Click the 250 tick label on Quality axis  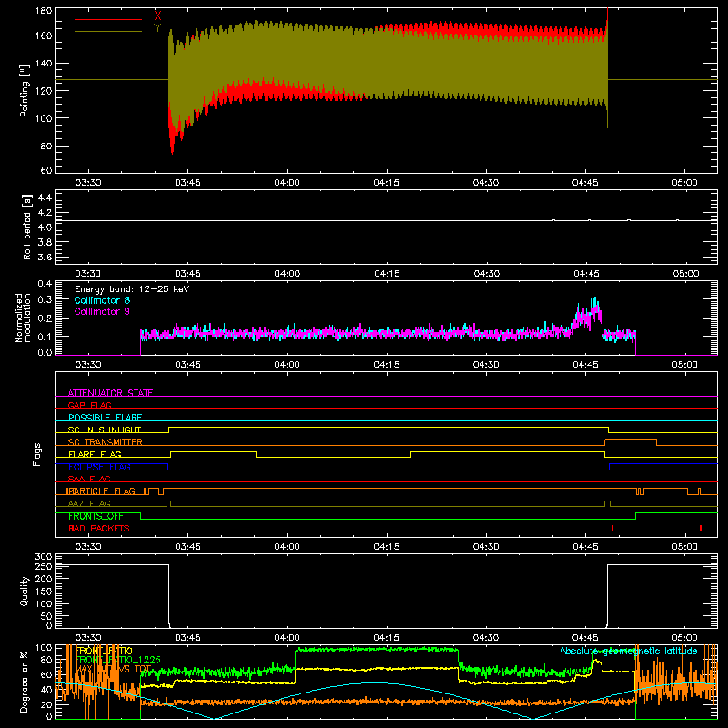(x=44, y=566)
